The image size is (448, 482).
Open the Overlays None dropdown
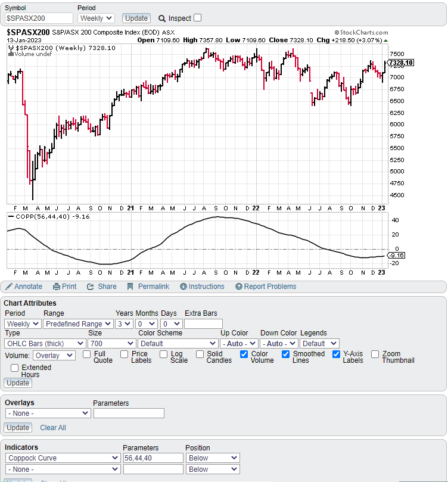pos(48,413)
